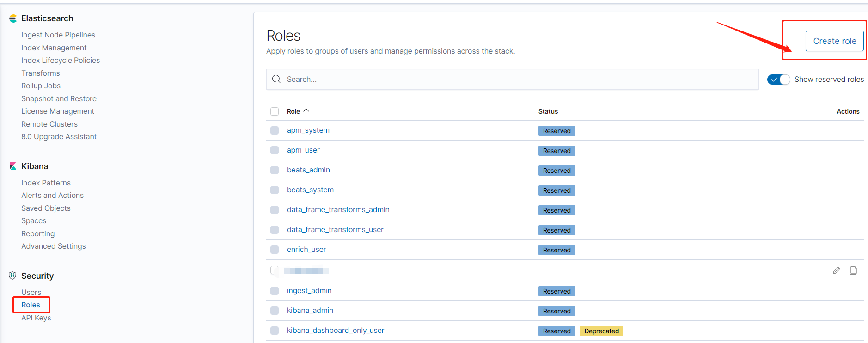This screenshot has width=868, height=343.
Task: Click the Reserved badge for kibana_admin
Action: pos(556,311)
